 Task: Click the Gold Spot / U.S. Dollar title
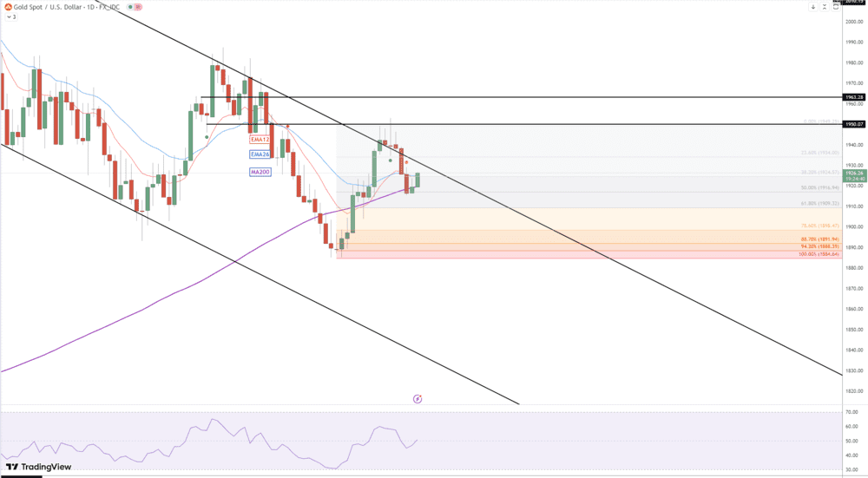click(x=50, y=6)
